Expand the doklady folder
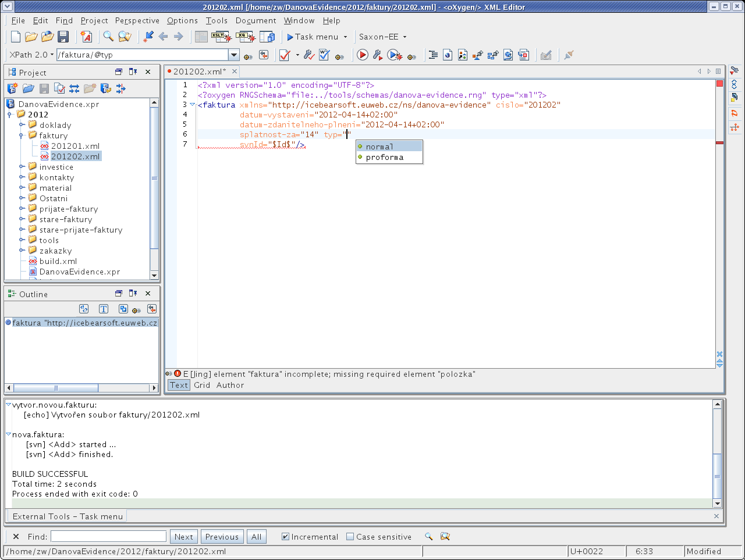The image size is (745, 560). pos(22,124)
